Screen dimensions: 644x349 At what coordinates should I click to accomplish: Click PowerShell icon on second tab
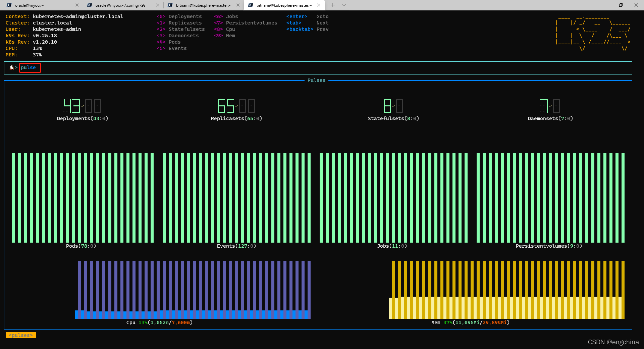coord(90,5)
